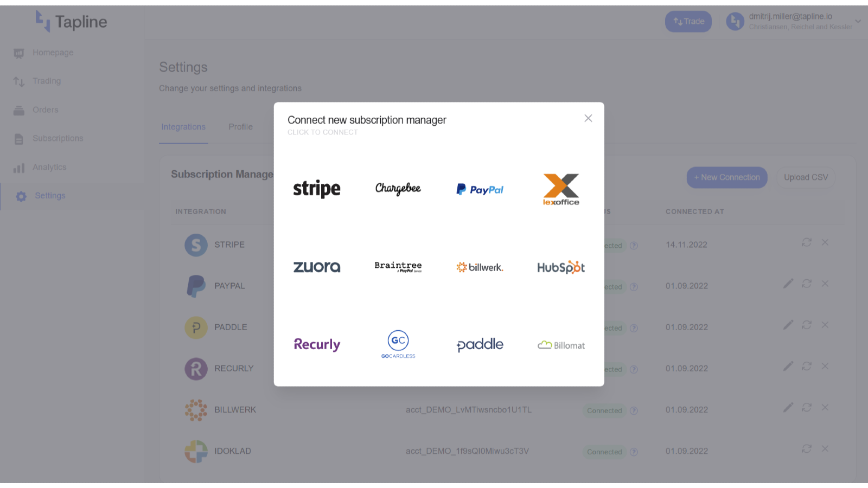Expand the user account dropdown arrow

click(x=858, y=22)
